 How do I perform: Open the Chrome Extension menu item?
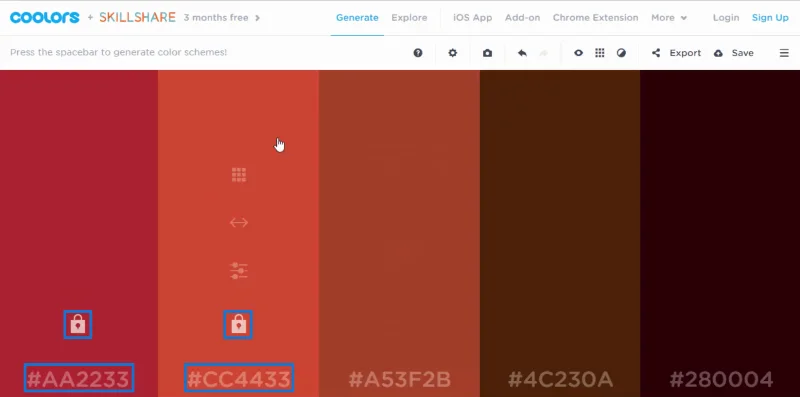click(595, 17)
